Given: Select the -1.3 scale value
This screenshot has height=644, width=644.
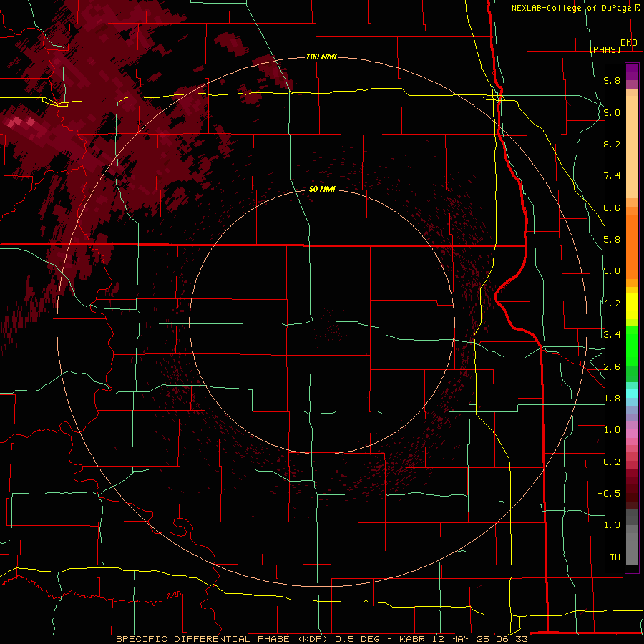Looking at the screenshot, I should (609, 525).
